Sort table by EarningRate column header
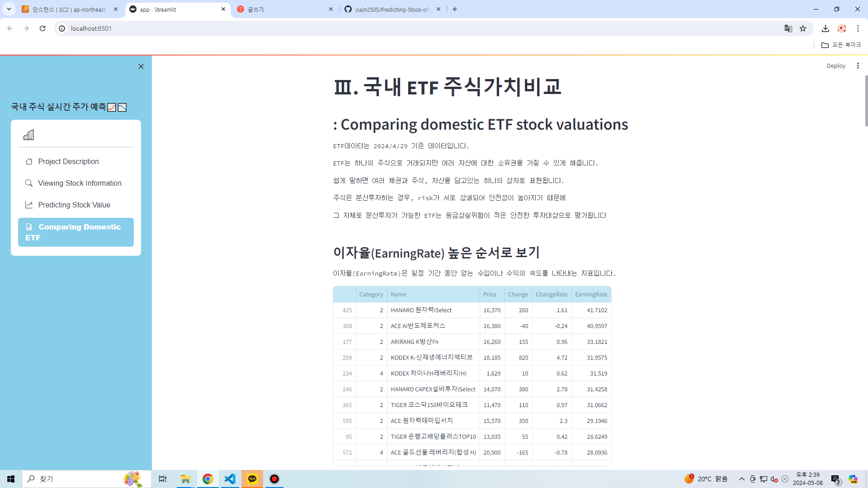The height and width of the screenshot is (488, 868). (x=591, y=294)
